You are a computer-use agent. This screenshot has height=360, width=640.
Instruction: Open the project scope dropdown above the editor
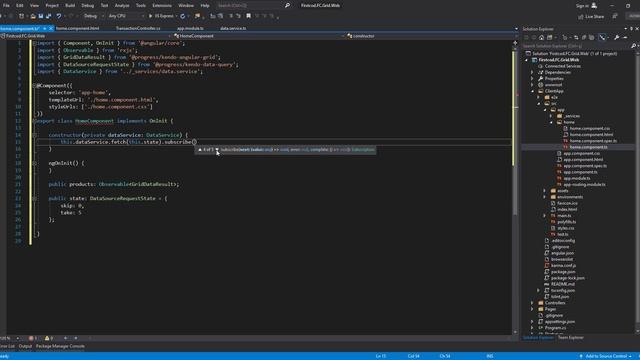point(86,36)
